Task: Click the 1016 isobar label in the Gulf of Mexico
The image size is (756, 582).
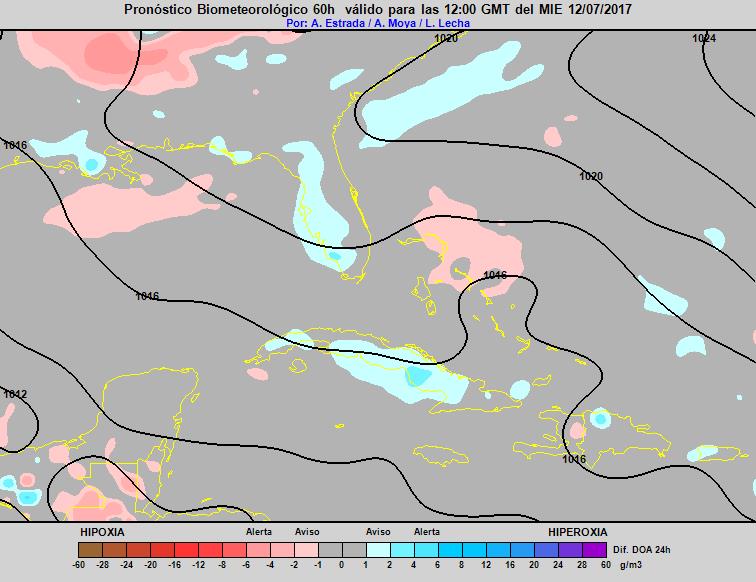Action: tap(148, 296)
